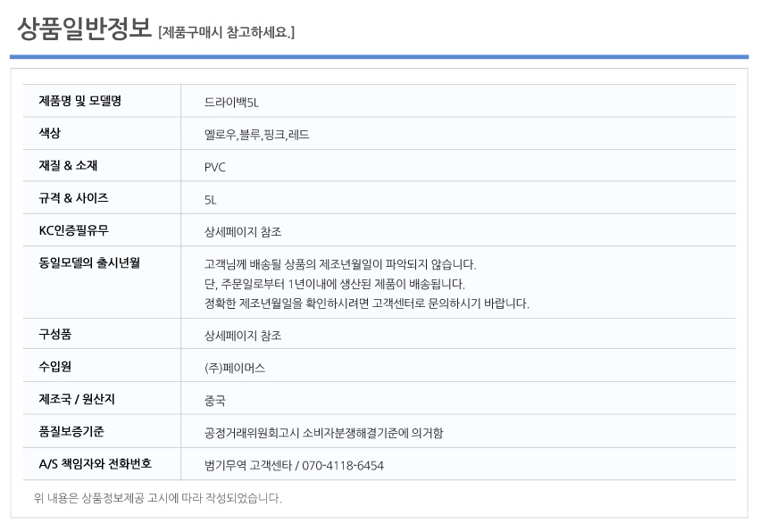
Task: Click the 상품일반정보 heading
Action: (x=84, y=29)
